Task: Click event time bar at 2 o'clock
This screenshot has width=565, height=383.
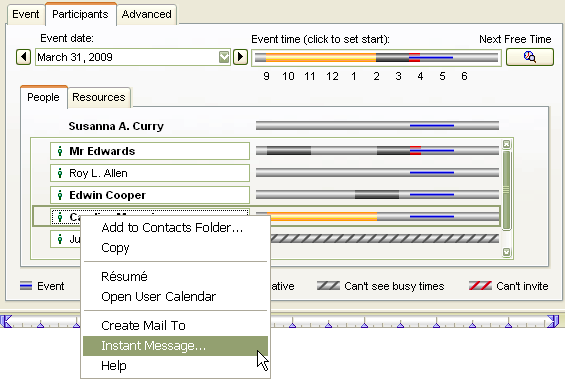Action: pos(376,57)
